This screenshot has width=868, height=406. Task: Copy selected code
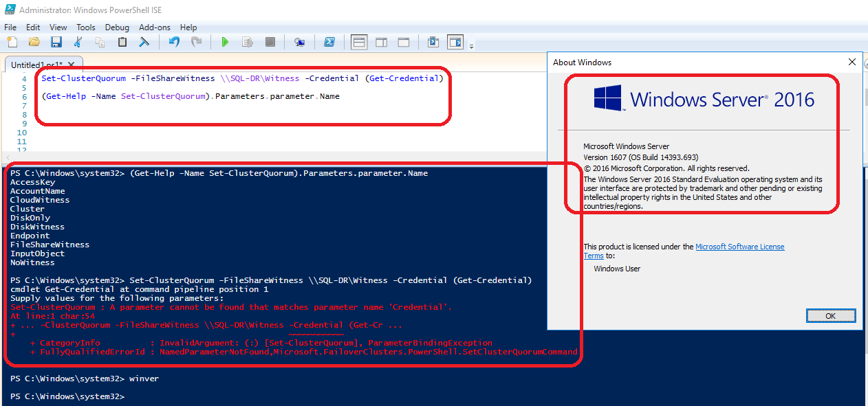[100, 42]
